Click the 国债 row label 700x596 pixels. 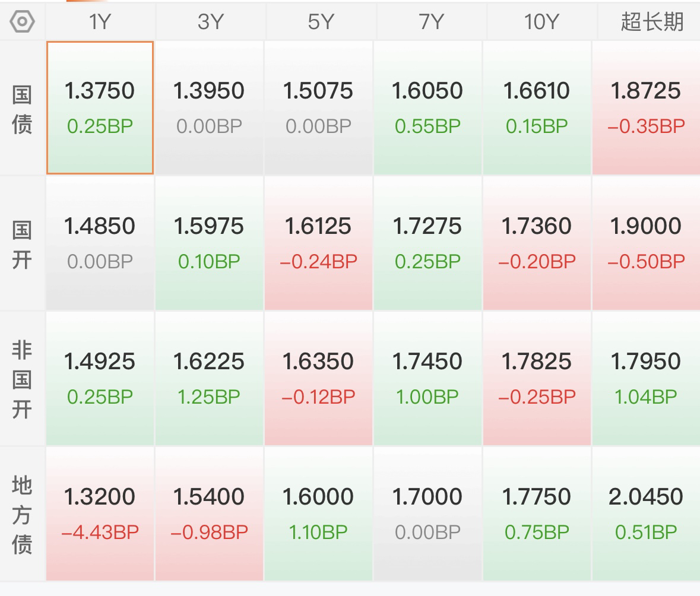(23, 109)
